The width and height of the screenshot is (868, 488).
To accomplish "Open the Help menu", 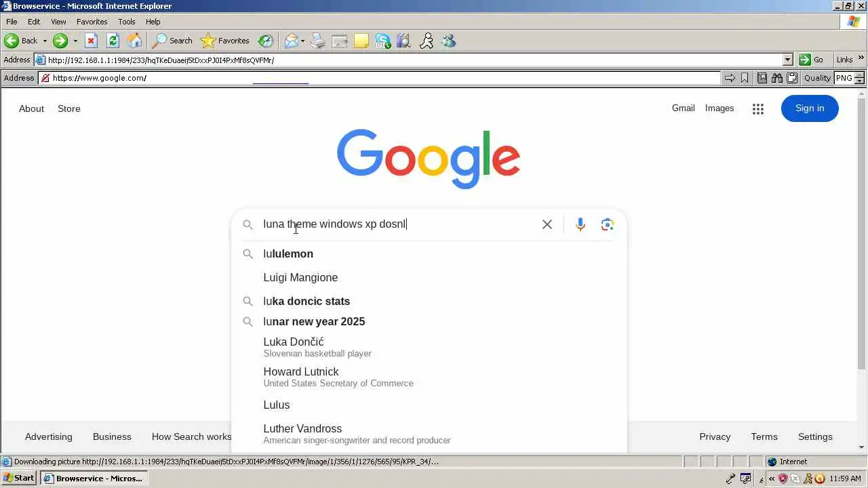I will click(x=153, y=22).
